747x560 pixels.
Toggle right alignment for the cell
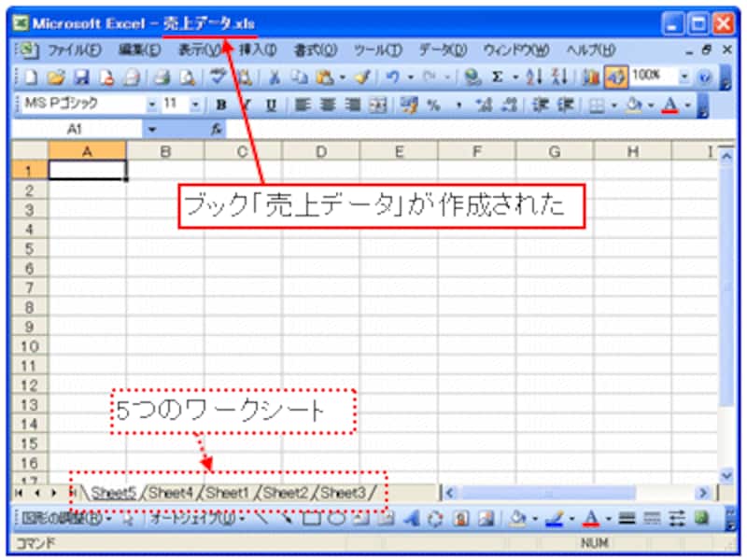[353, 105]
